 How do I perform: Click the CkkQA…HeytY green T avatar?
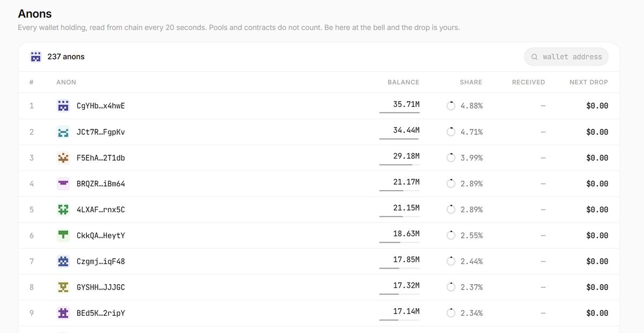tap(63, 235)
